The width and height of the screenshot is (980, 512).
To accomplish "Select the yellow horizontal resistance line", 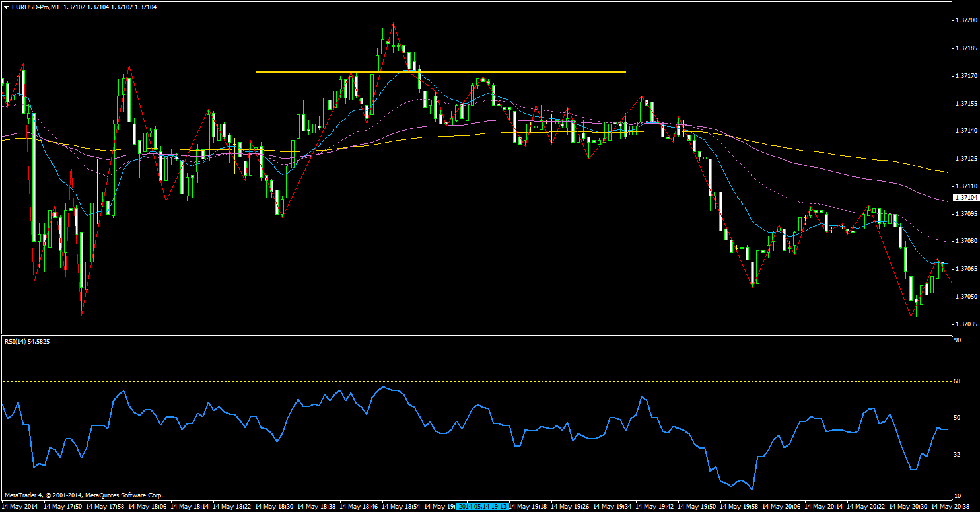I will coord(440,71).
